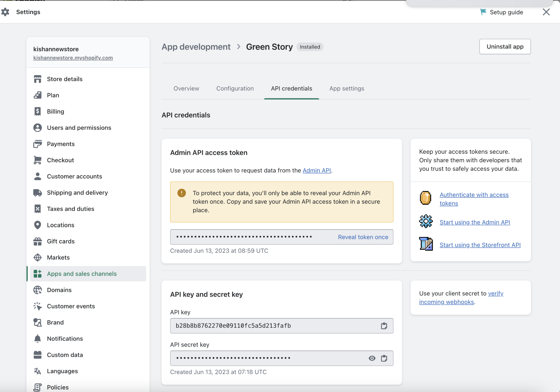Click the masked Admin API access token field
This screenshot has height=392, width=560.
coord(281,237)
